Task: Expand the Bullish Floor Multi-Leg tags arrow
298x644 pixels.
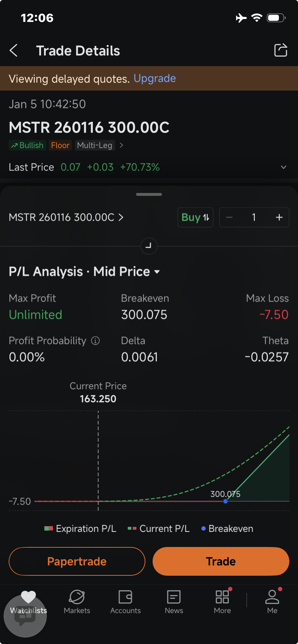Action: pos(121,145)
